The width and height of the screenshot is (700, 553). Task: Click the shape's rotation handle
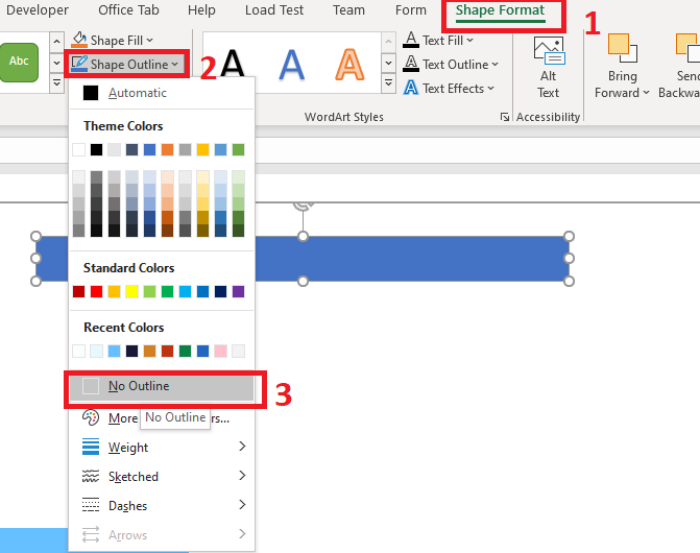click(303, 205)
